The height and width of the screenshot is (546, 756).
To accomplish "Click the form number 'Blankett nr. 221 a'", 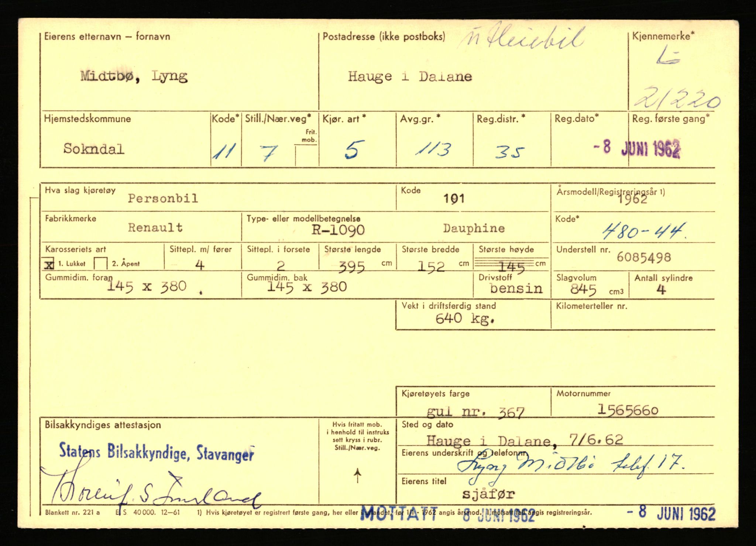I will click(x=72, y=512).
